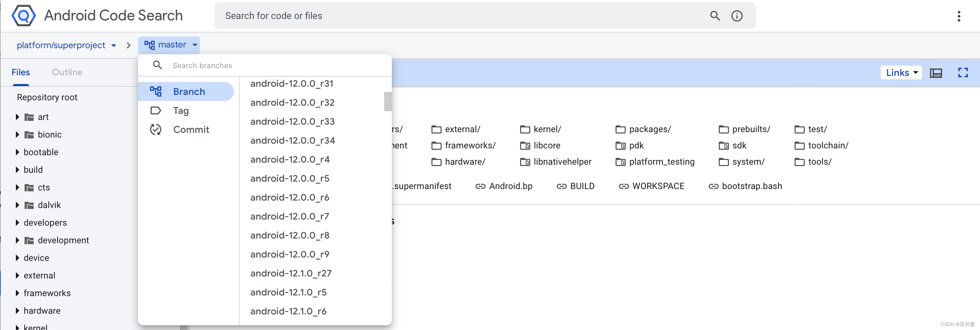This screenshot has width=980, height=330.
Task: Open the tools/ directory link
Action: tap(820, 162)
